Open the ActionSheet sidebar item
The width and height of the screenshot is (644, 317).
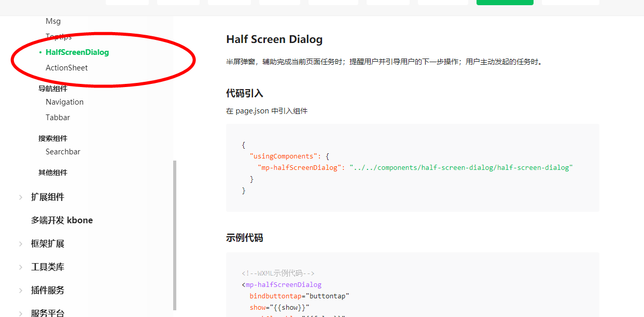[x=66, y=68]
